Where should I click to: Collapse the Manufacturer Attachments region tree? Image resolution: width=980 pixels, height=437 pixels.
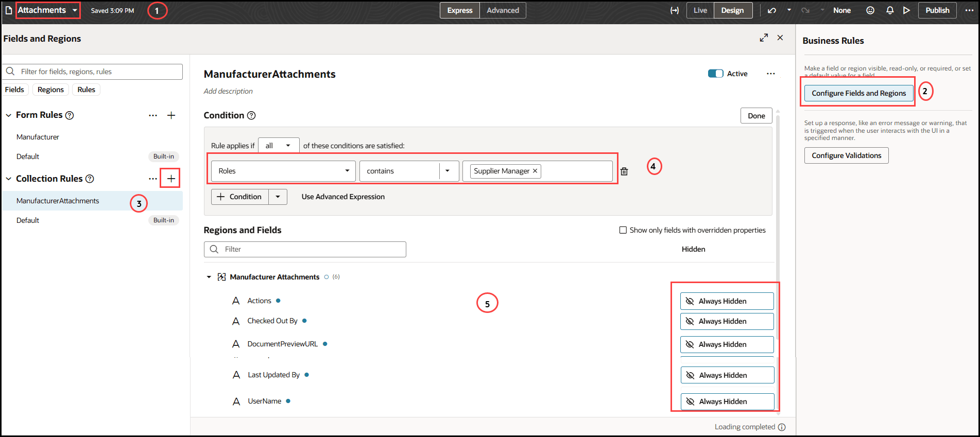209,277
